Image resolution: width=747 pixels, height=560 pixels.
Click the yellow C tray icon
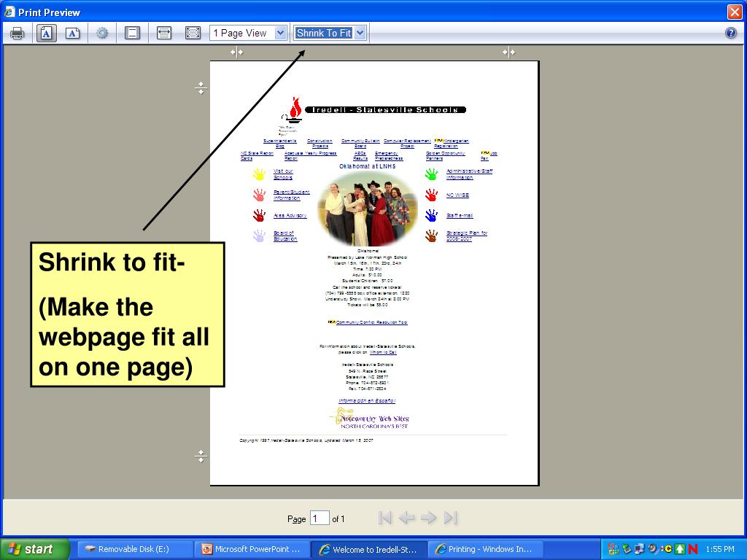click(667, 549)
